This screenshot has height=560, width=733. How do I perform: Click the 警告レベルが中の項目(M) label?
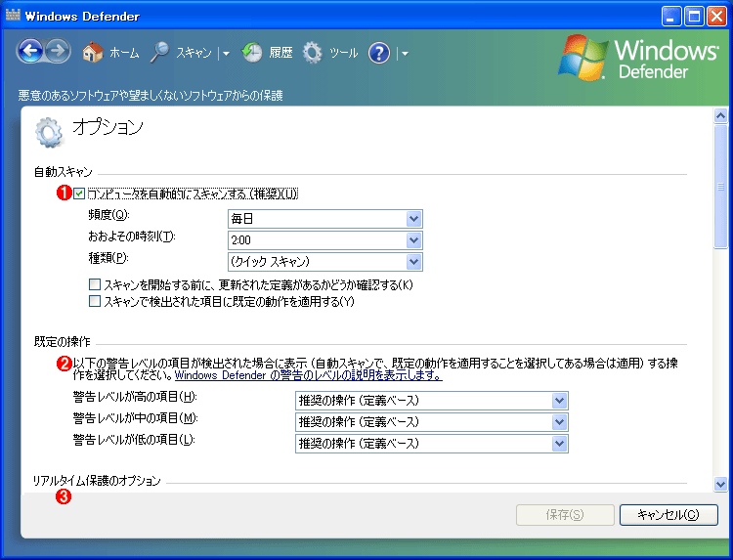136,418
